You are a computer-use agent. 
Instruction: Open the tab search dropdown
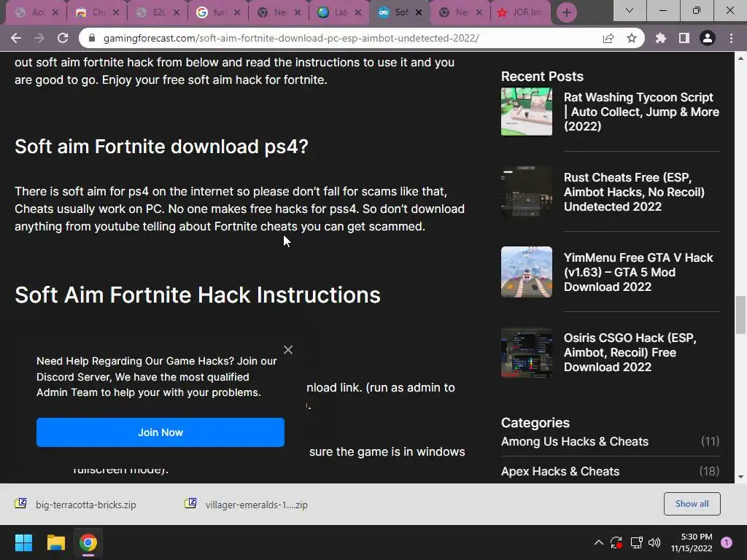tap(630, 10)
